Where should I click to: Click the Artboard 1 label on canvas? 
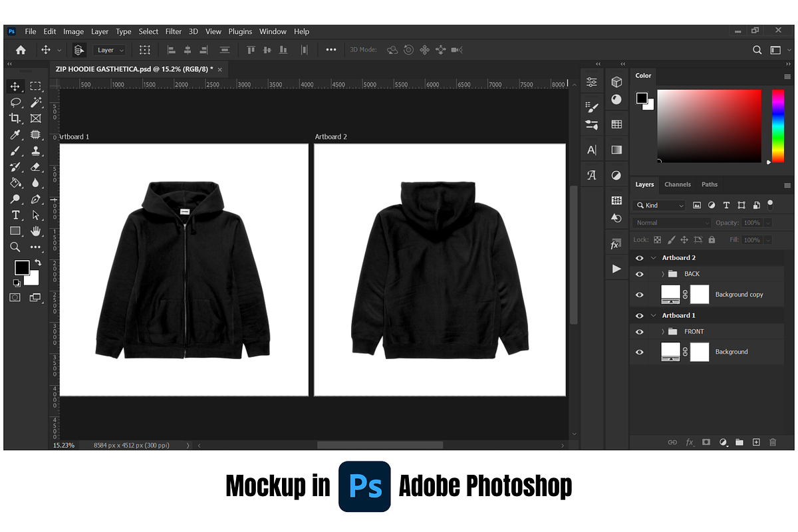(x=74, y=136)
